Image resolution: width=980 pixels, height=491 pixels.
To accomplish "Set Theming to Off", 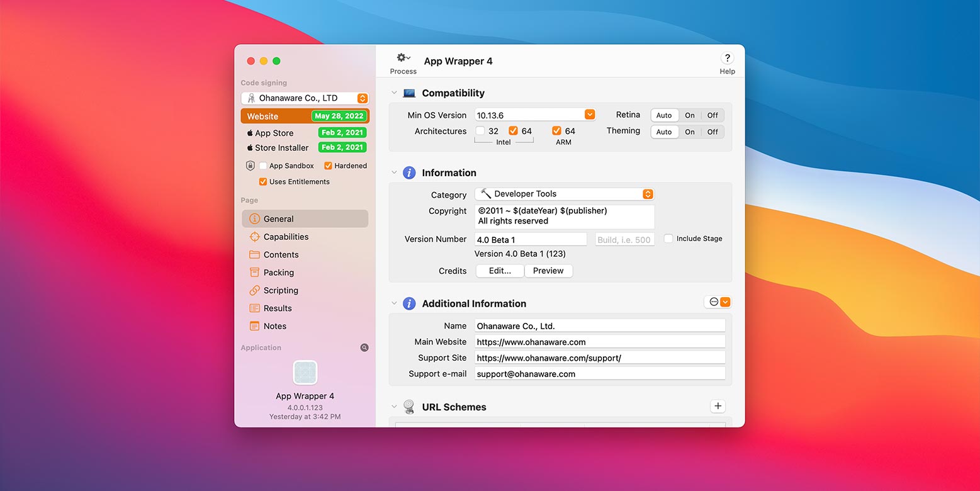I will tap(712, 132).
